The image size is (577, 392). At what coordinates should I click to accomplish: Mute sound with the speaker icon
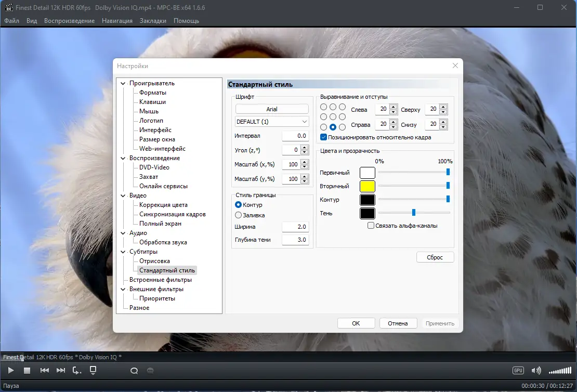536,371
